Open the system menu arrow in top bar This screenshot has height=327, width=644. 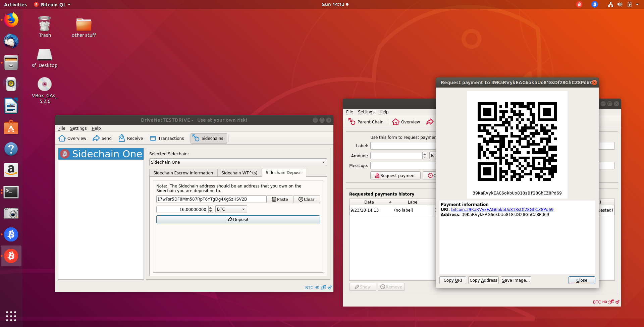tap(637, 4)
